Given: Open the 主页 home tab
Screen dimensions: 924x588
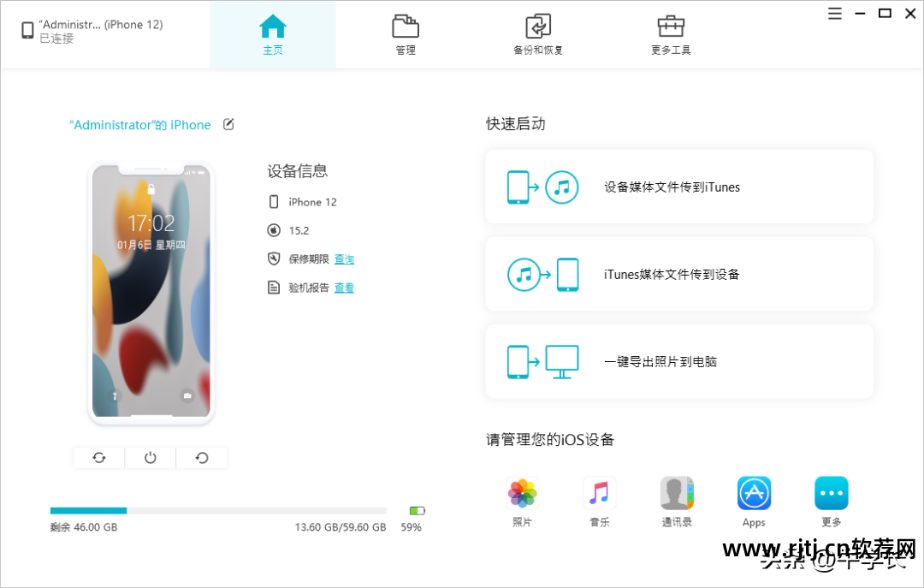Looking at the screenshot, I should [x=273, y=35].
